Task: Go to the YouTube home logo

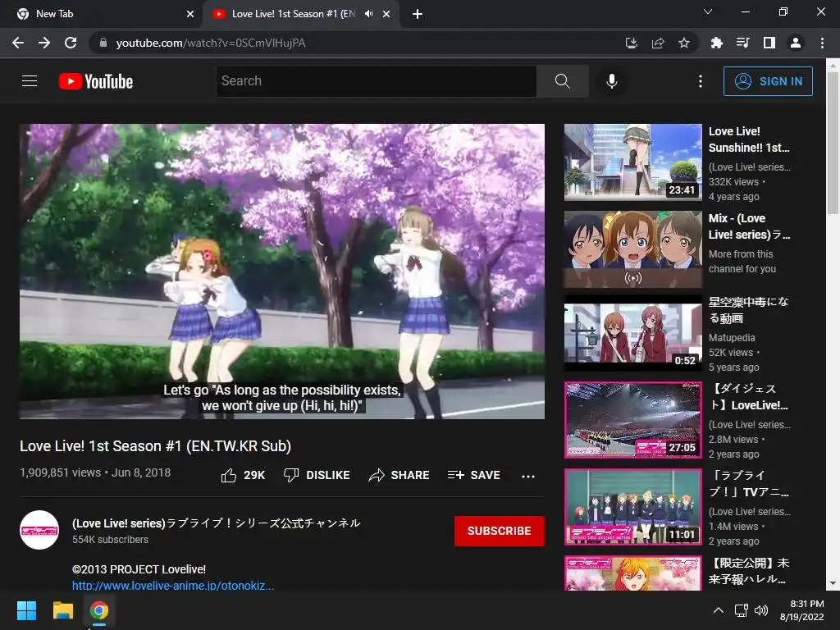Action: click(x=96, y=81)
